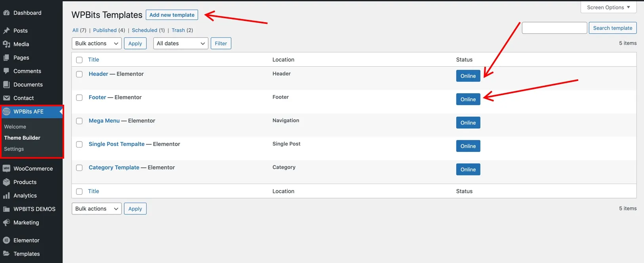This screenshot has height=263, width=644.
Task: Toggle Online status for Category Template
Action: click(468, 169)
